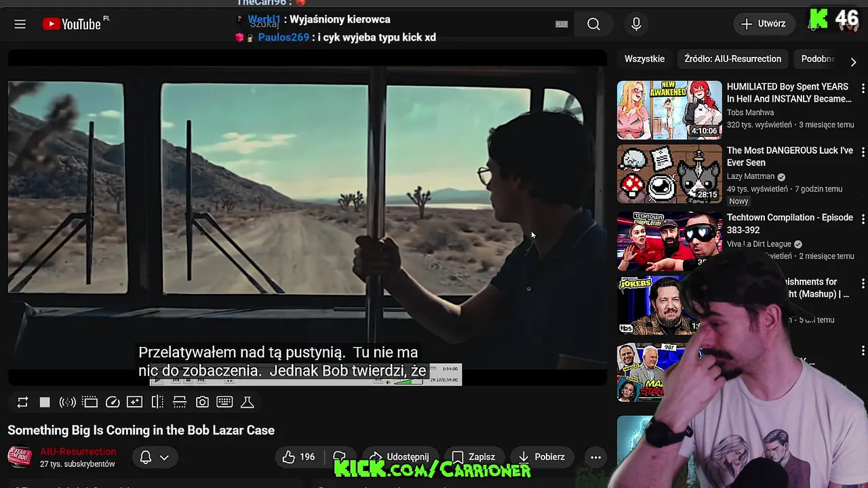
Task: Open the playback speed gauge icon
Action: 113,402
